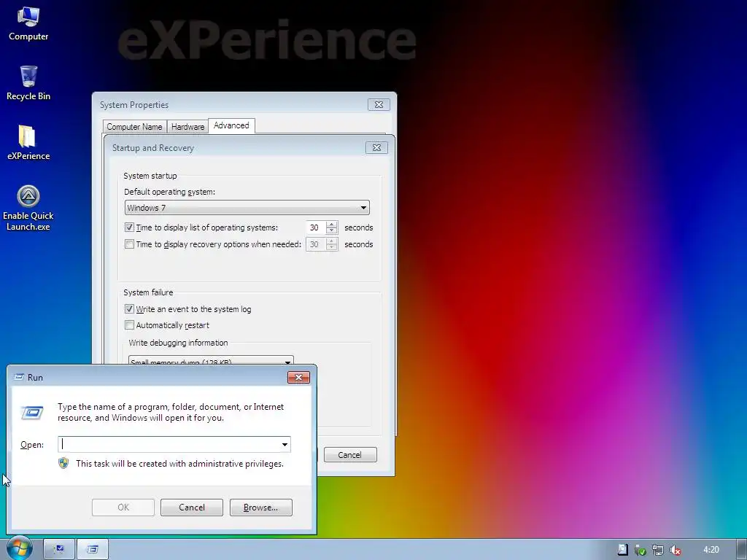Click the operating systems list seconds field
Screen dimensions: 747x560
pos(316,227)
